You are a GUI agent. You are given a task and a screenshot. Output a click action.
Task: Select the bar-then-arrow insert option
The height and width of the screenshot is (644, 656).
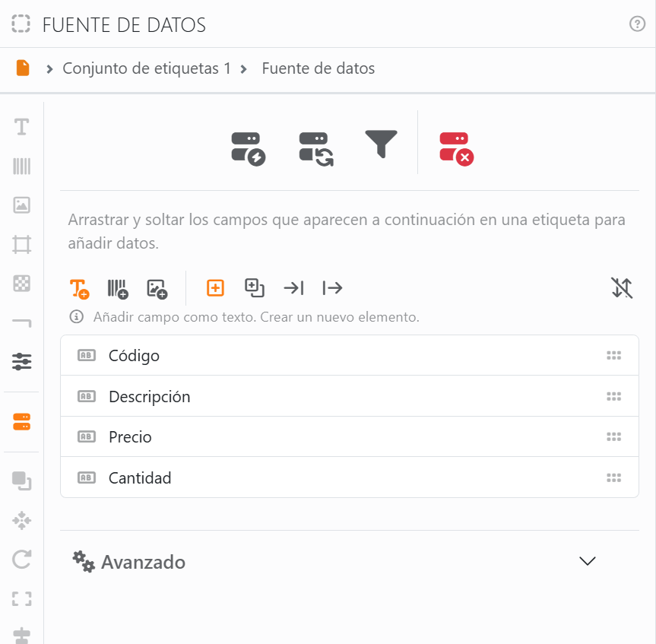(333, 288)
